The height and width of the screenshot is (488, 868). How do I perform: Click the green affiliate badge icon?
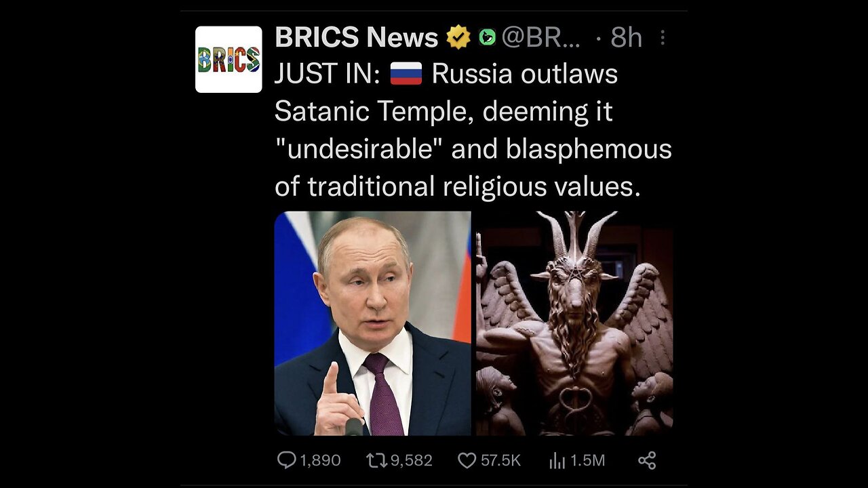pos(487,37)
